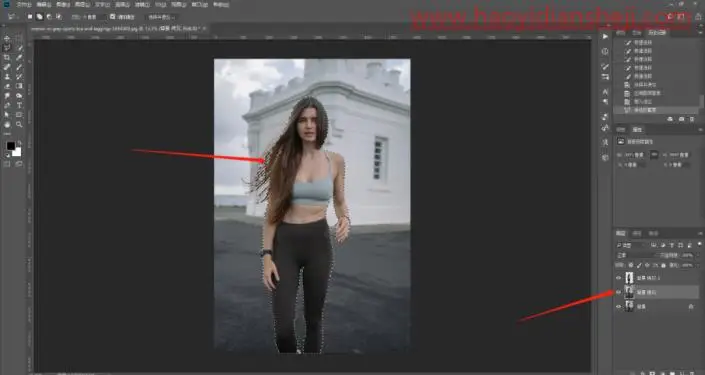Open the 图层 Layer menu
This screenshot has width=705, height=375.
[x=82, y=4]
